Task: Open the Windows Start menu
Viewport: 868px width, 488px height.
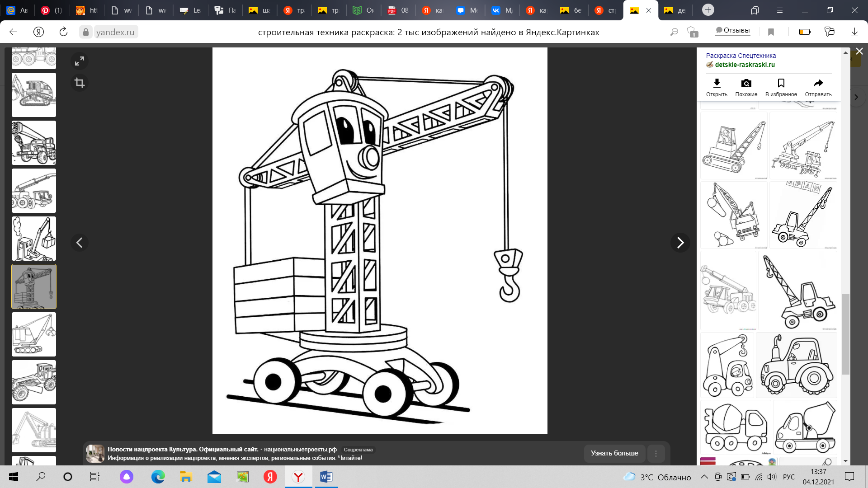Action: [x=14, y=477]
